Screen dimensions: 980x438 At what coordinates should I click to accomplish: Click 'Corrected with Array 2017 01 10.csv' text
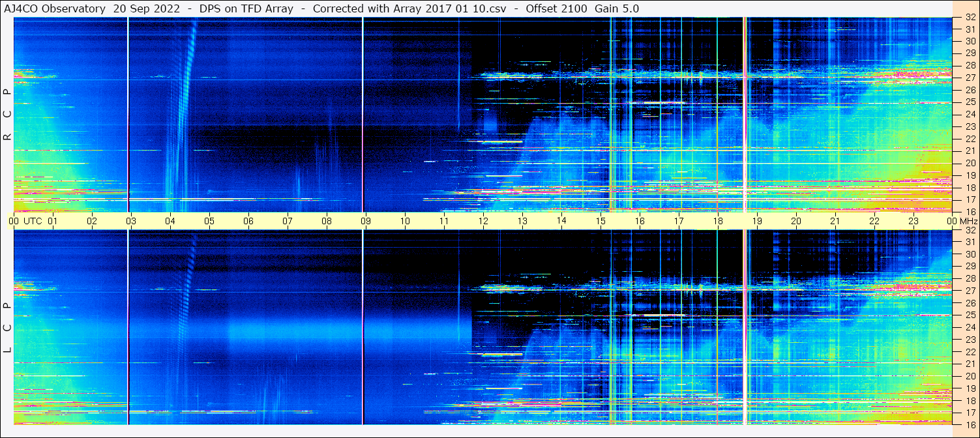409,8
